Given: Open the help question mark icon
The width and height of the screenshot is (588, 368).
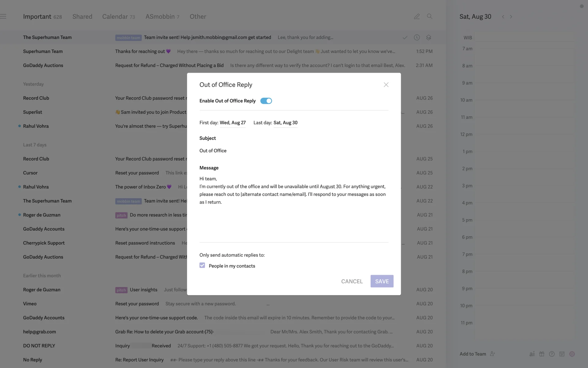Looking at the screenshot, I should tap(552, 354).
